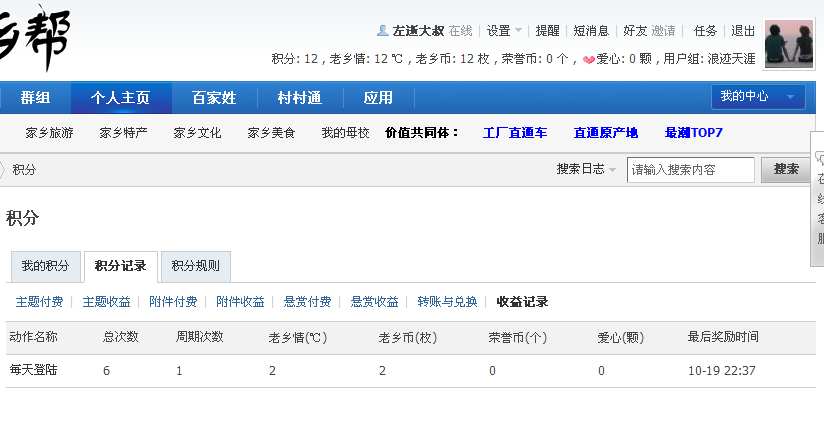Expand the 我的中心 dropdown
The width and height of the screenshot is (824, 426).
point(758,97)
